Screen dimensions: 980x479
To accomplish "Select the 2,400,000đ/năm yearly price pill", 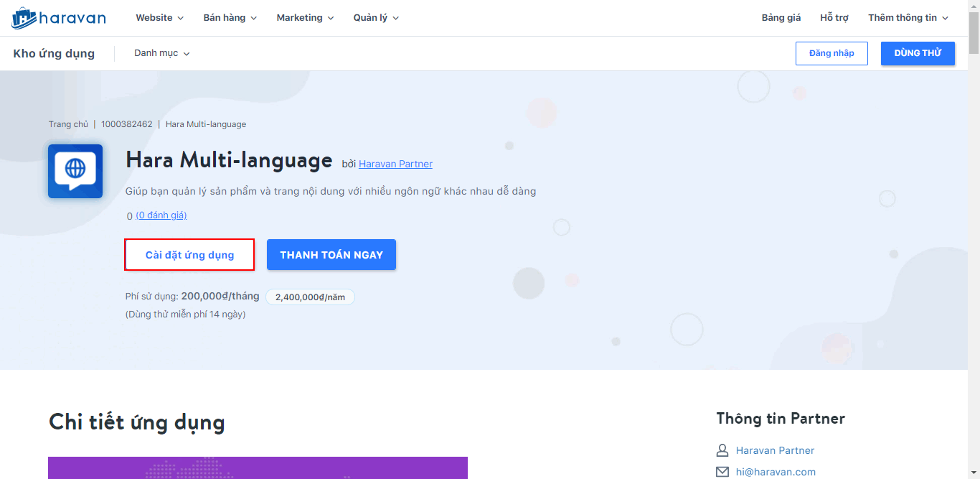I will [310, 297].
